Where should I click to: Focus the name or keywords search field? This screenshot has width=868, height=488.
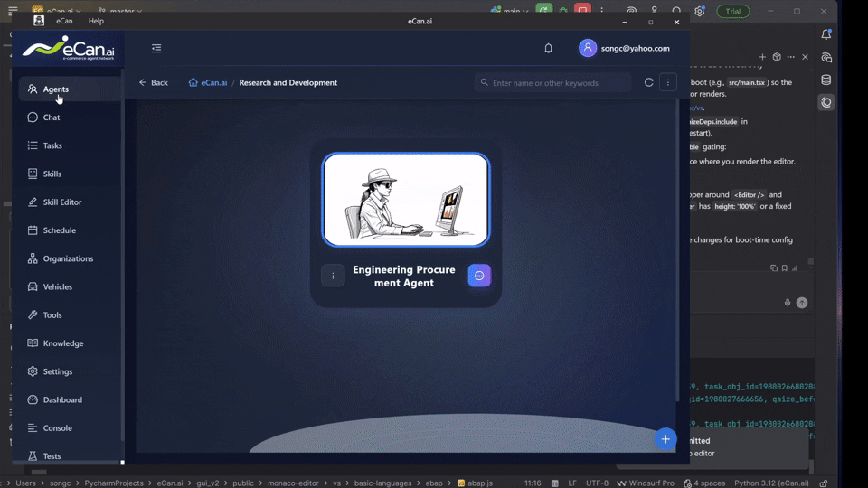[553, 83]
